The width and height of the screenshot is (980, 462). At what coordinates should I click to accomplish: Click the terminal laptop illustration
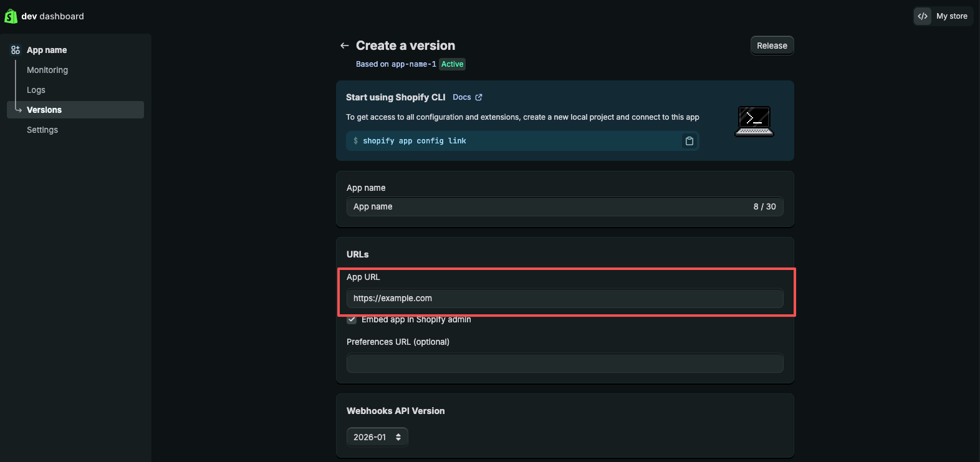(x=754, y=121)
